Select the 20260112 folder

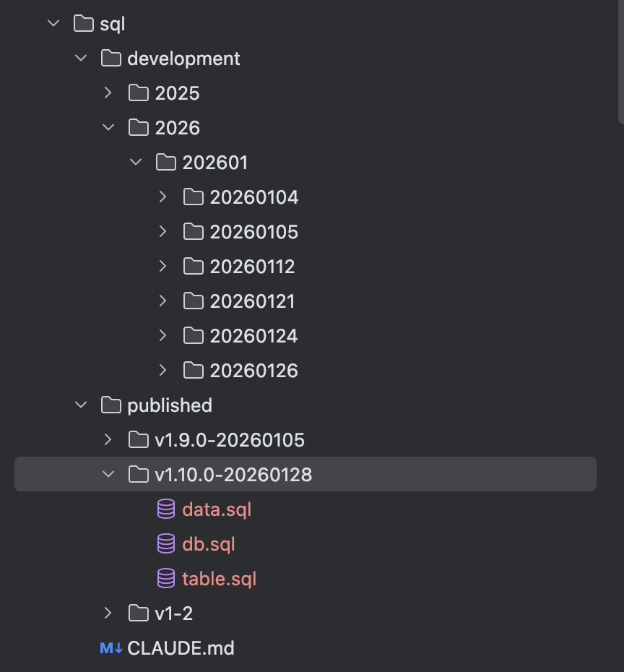pos(252,267)
